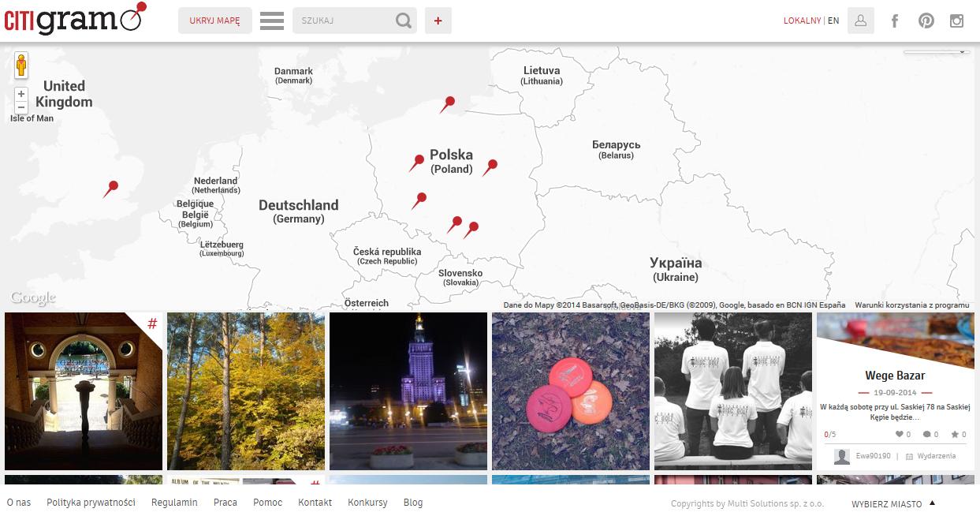Viewport: 980px width, 516px height.
Task: Open the Wege Bazar event title
Action: (x=895, y=376)
